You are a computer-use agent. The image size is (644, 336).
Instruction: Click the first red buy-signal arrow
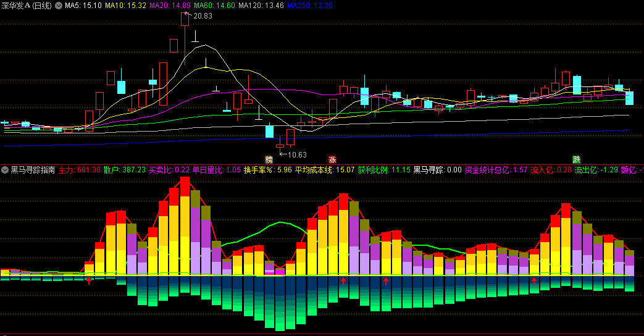(89, 280)
